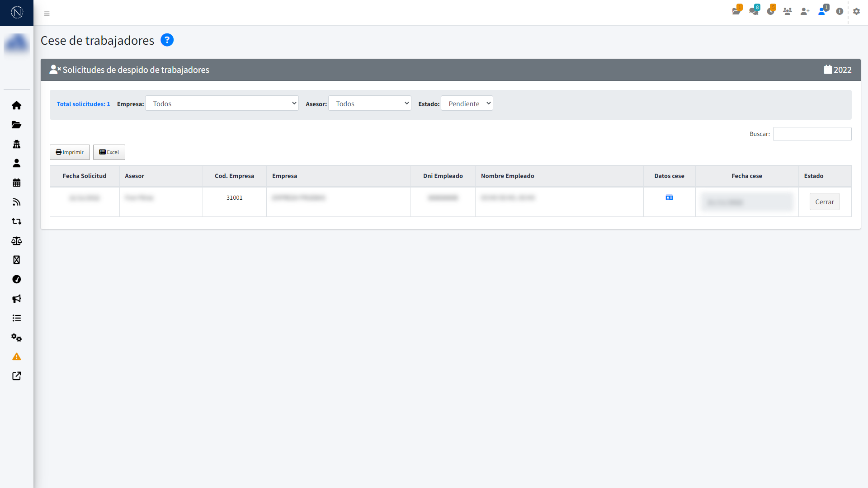Click the home icon in sidebar
The height and width of the screenshot is (488, 868).
tap(17, 105)
